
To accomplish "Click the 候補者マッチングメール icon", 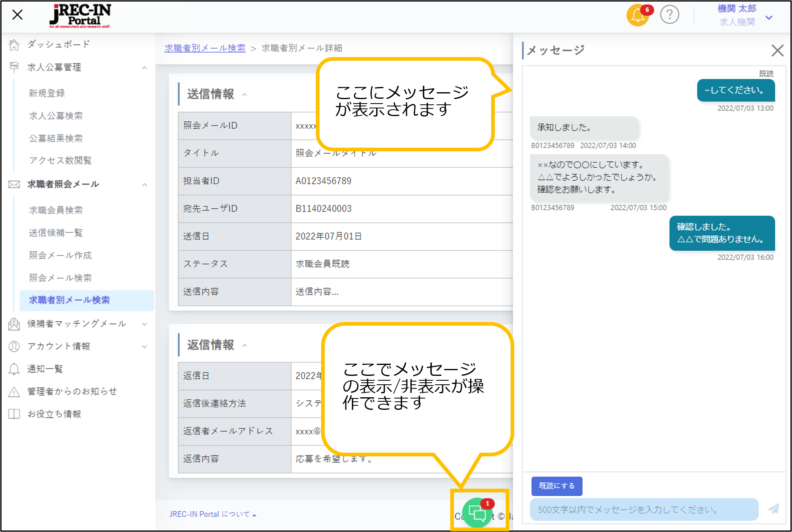I will coord(14,324).
